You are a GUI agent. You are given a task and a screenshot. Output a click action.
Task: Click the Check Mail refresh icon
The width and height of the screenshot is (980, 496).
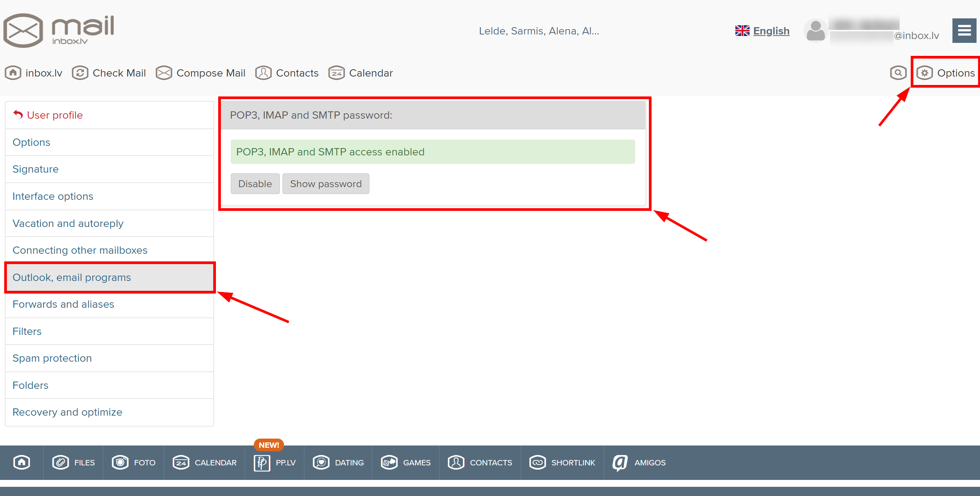80,73
